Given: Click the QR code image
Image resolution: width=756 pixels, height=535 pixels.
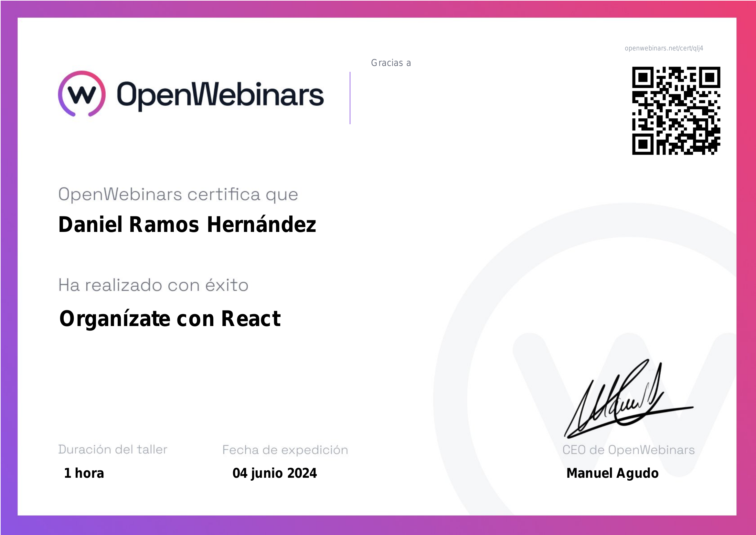Looking at the screenshot, I should click(x=676, y=111).
